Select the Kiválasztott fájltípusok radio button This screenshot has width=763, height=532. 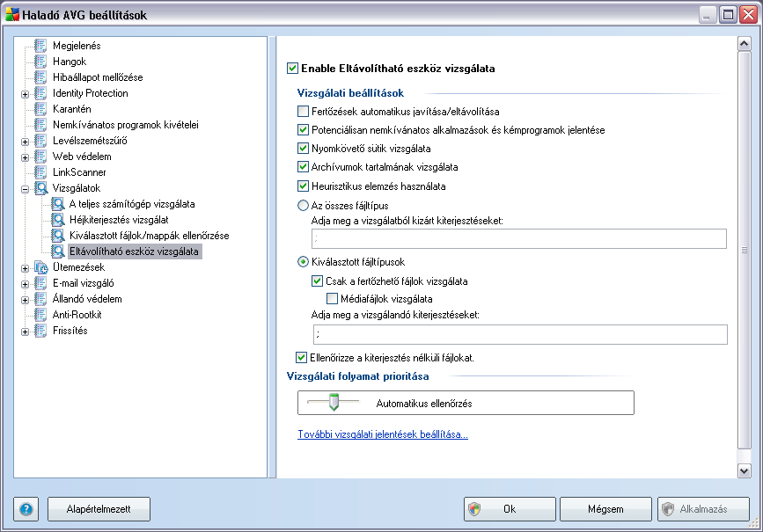pyautogui.click(x=303, y=262)
